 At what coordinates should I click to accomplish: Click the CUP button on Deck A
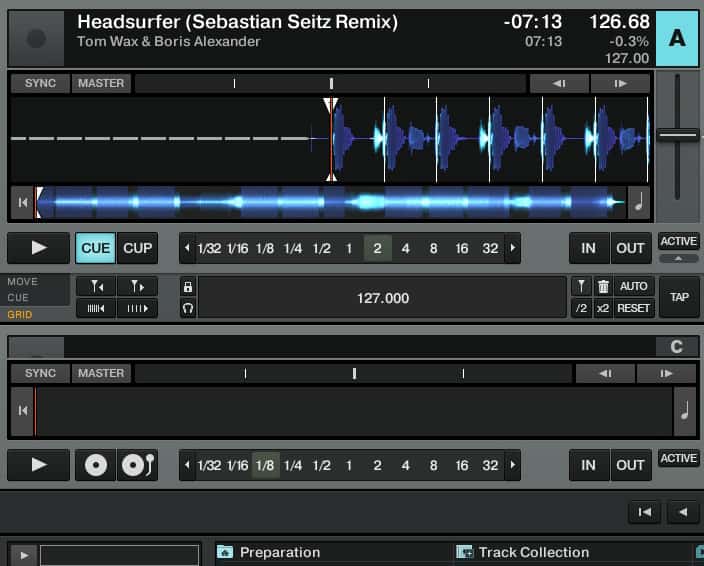tap(137, 248)
